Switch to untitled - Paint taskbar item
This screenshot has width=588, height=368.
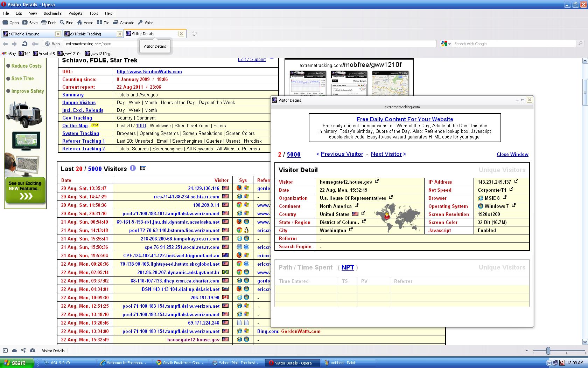[x=348, y=363]
